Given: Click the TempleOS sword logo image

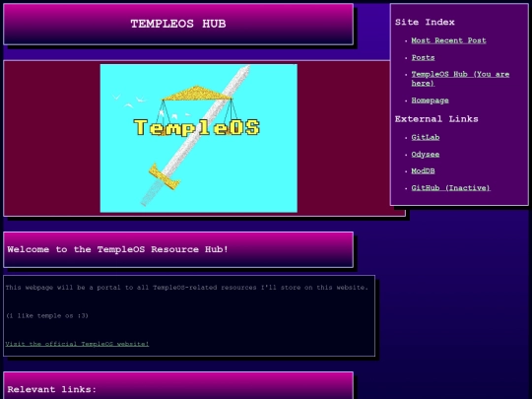Looking at the screenshot, I should tap(199, 139).
